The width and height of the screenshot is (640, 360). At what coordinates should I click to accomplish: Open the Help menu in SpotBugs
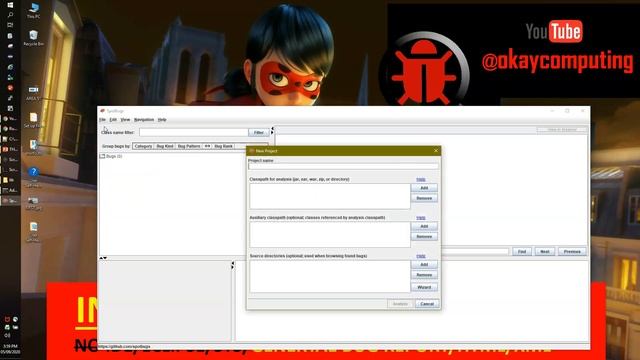coord(162,120)
